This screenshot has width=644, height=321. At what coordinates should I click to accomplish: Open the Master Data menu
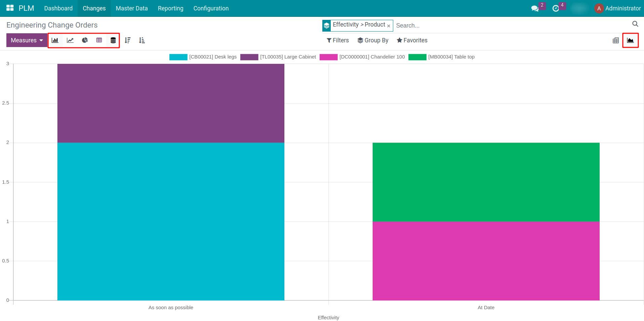pyautogui.click(x=132, y=8)
